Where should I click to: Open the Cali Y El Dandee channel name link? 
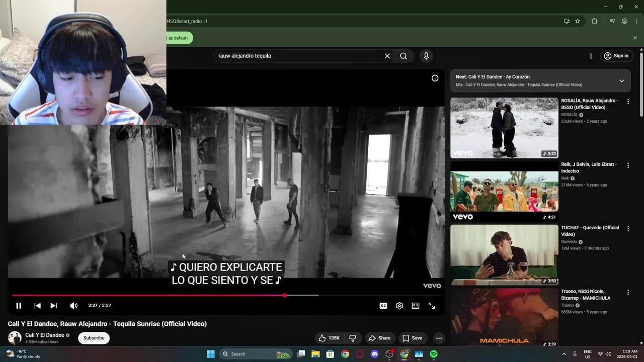[45, 335]
